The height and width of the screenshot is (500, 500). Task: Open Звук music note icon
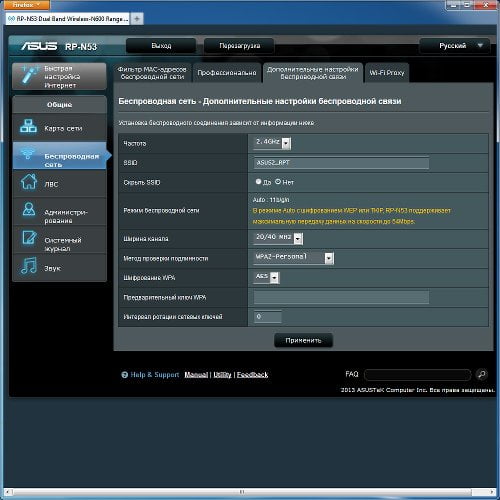(29, 265)
